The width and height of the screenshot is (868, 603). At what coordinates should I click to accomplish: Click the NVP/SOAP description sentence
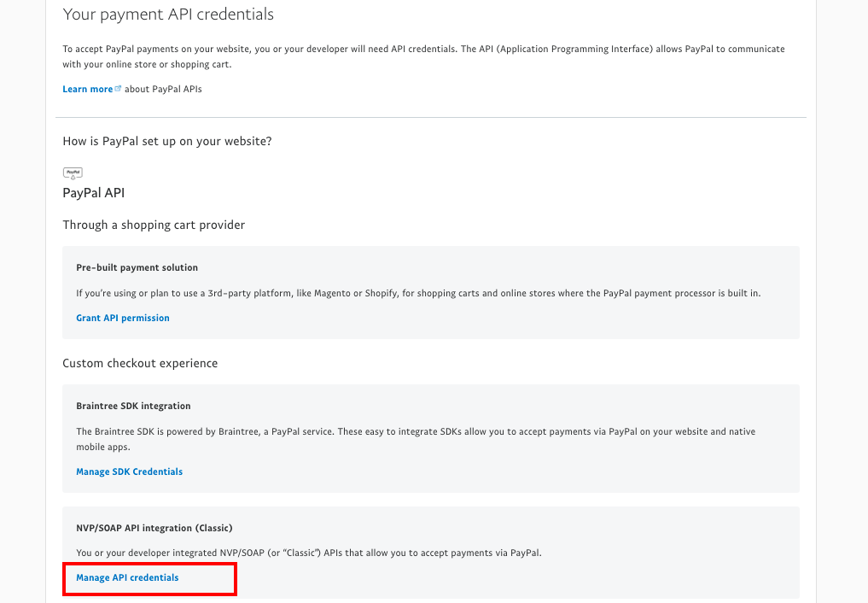(x=309, y=553)
